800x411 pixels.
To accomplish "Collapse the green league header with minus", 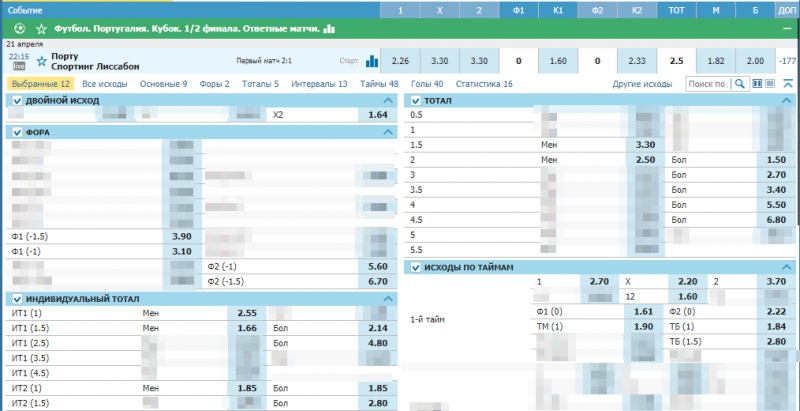I will (788, 29).
